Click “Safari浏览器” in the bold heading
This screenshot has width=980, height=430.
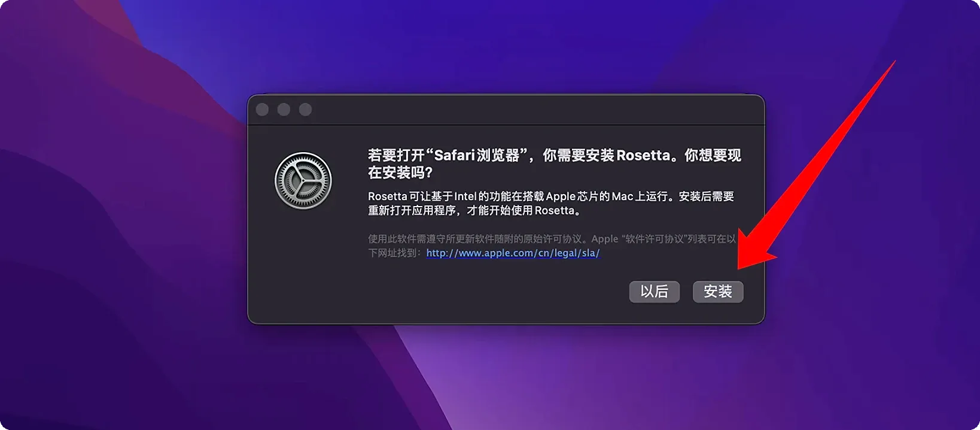[480, 155]
